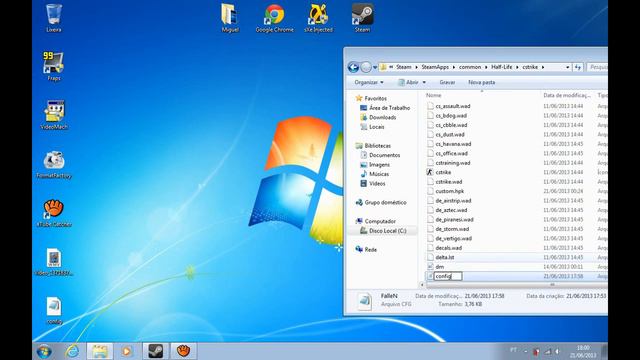Select the file custom.hpk

[449, 191]
